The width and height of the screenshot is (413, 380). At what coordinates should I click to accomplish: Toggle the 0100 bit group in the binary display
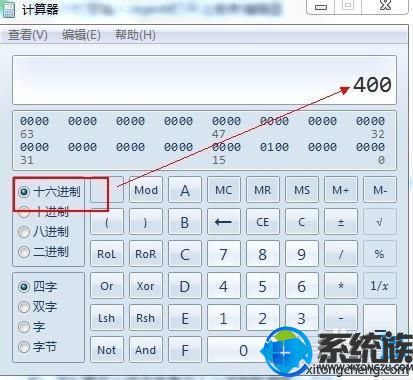click(x=274, y=147)
